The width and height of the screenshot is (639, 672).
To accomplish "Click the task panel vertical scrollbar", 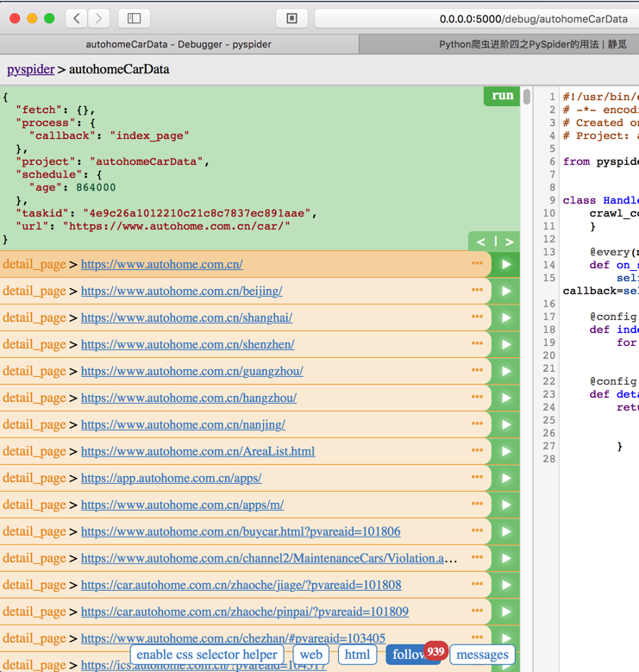I will [526, 97].
